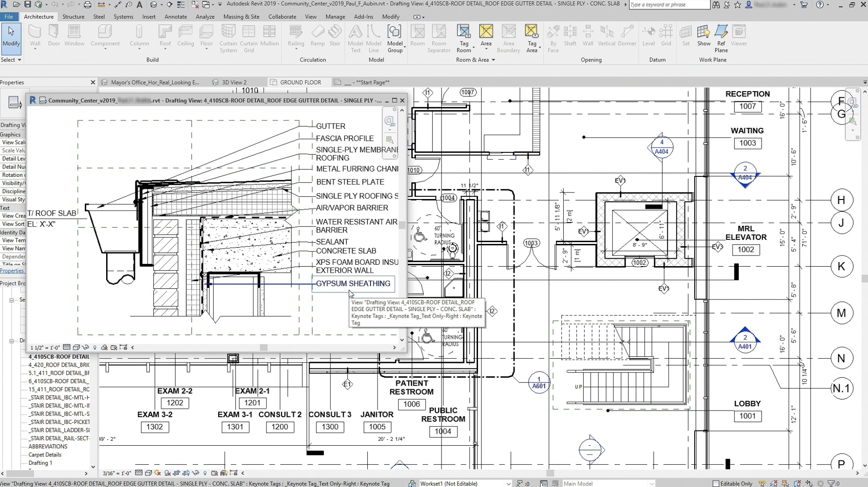Click the 1 1/2" = 1'-0" view scale button
The width and height of the screenshot is (868, 487).
[x=45, y=347]
